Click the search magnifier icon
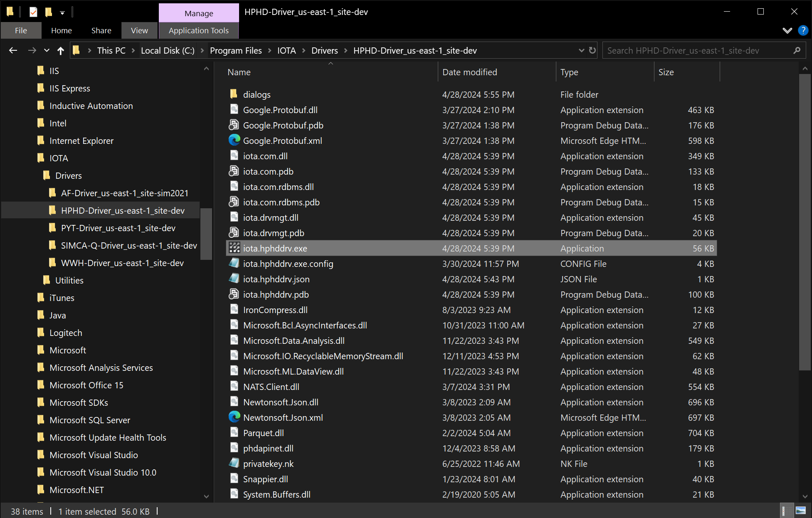The width and height of the screenshot is (812, 518). click(797, 50)
